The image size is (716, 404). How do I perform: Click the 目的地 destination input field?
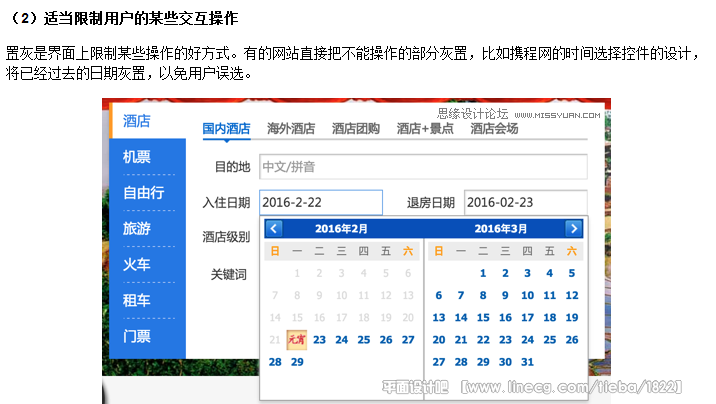[x=423, y=167]
